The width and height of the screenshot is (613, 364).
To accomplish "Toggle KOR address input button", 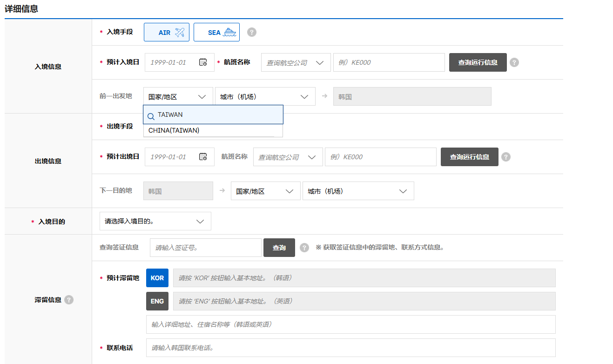I will [x=157, y=278].
